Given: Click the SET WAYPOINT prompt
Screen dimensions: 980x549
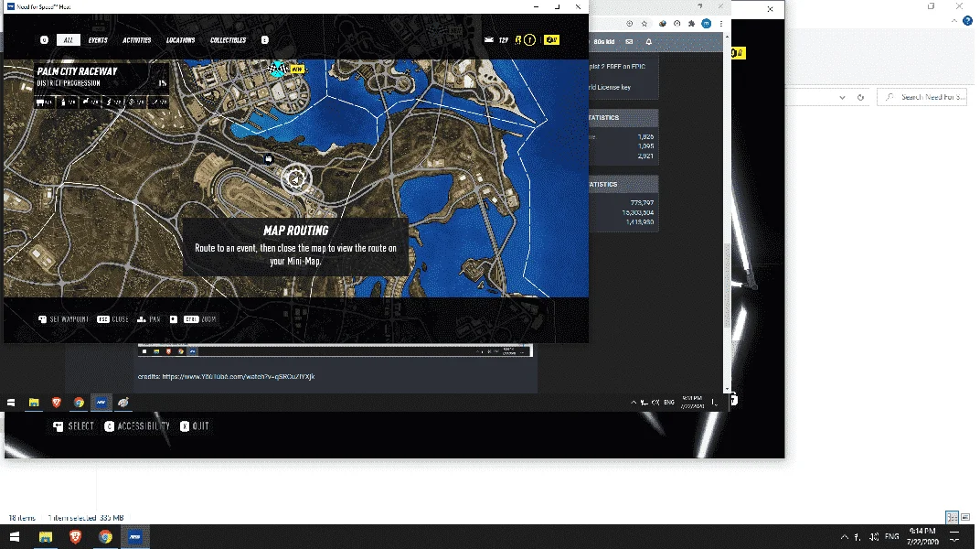Looking at the screenshot, I should pyautogui.click(x=64, y=319).
